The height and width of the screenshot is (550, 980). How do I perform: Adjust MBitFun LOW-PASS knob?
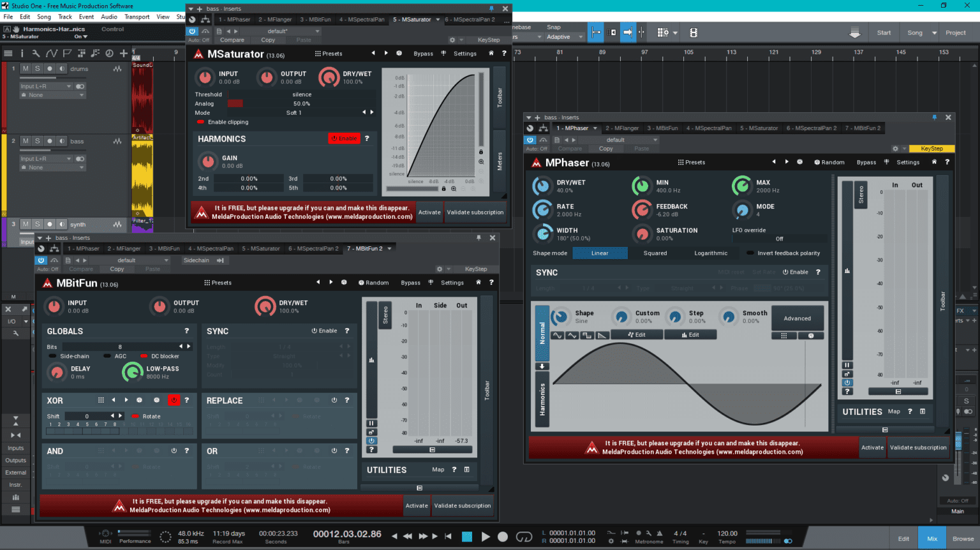tap(132, 371)
